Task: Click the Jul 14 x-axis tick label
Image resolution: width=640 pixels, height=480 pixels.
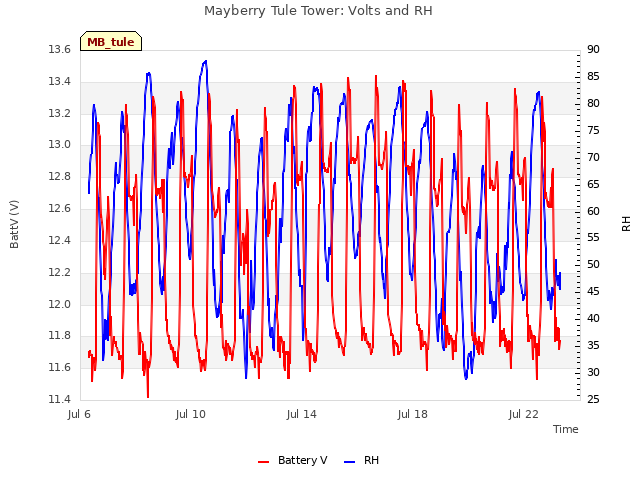Action: [x=302, y=414]
